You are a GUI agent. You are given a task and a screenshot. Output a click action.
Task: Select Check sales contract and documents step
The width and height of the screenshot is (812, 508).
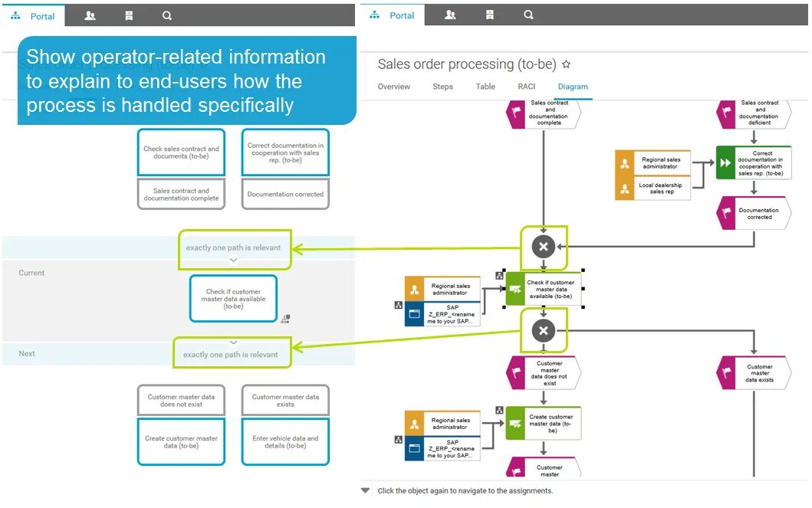[x=181, y=152]
